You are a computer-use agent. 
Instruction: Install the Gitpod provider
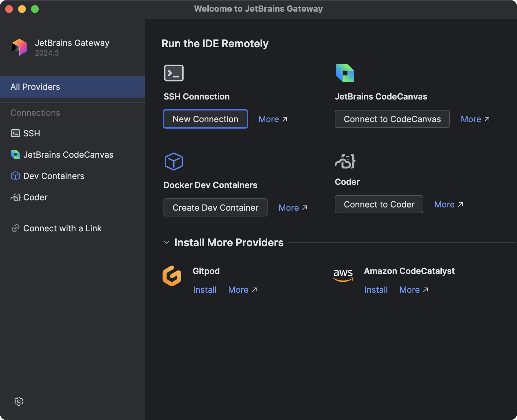pos(205,290)
